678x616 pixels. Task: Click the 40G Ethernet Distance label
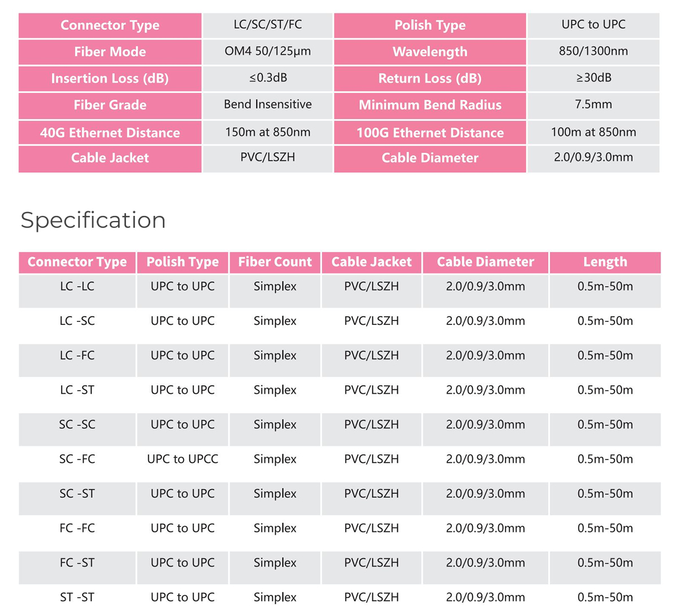[110, 133]
